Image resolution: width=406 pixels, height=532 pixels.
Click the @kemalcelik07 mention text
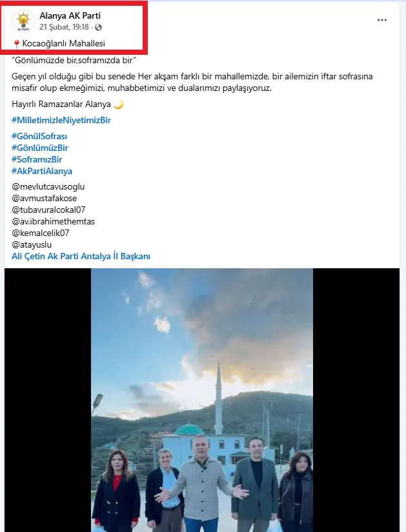[x=41, y=233]
